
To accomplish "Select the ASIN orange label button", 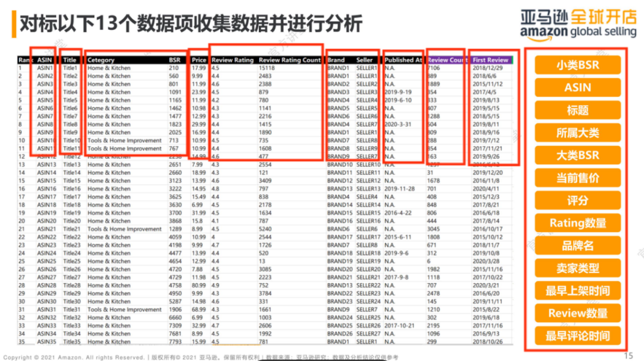I will [577, 88].
